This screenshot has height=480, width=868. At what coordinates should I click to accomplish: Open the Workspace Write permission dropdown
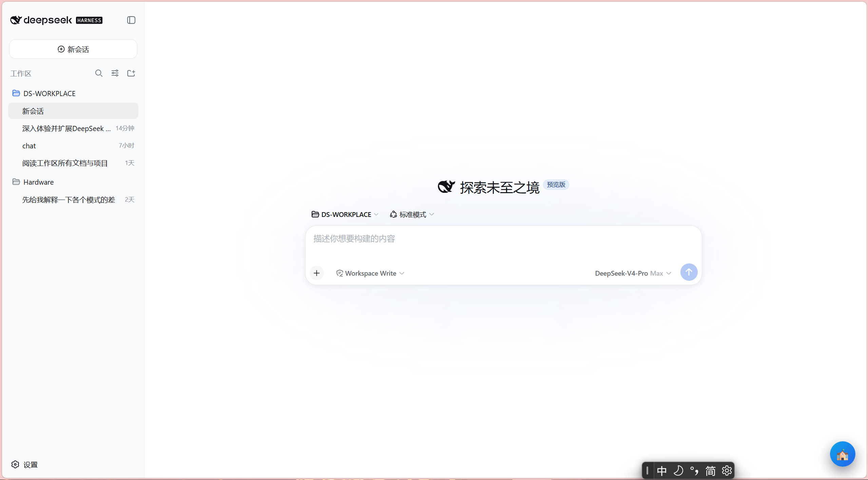pos(370,273)
